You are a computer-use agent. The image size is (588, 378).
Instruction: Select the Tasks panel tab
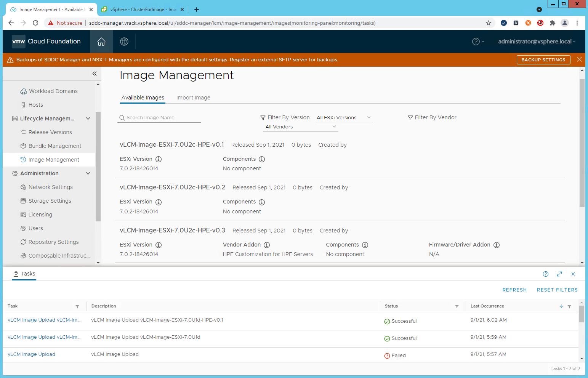point(24,274)
